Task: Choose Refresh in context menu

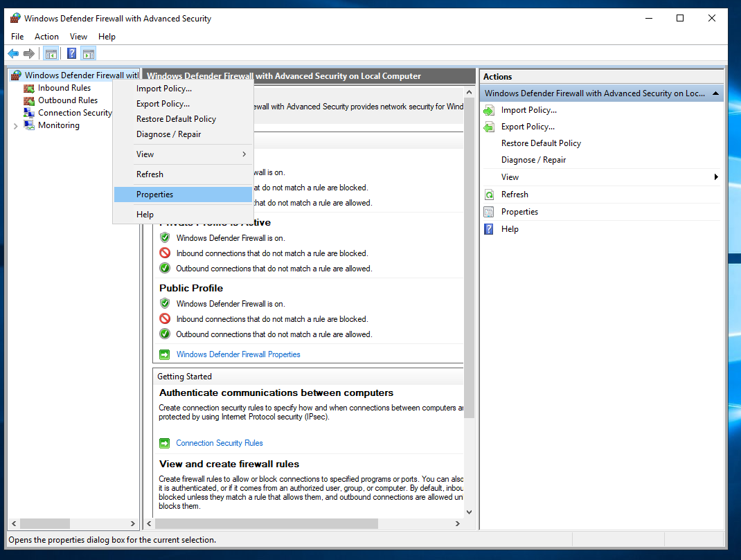Action: pyautogui.click(x=183, y=174)
